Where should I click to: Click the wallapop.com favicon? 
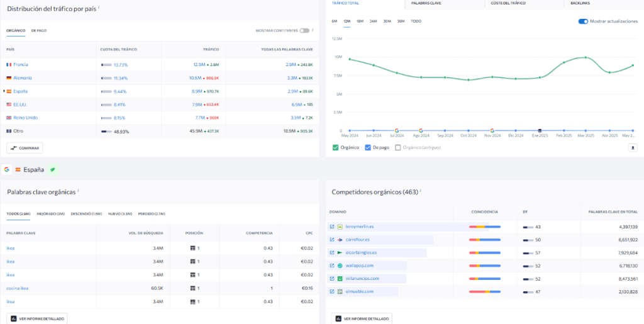pos(340,265)
